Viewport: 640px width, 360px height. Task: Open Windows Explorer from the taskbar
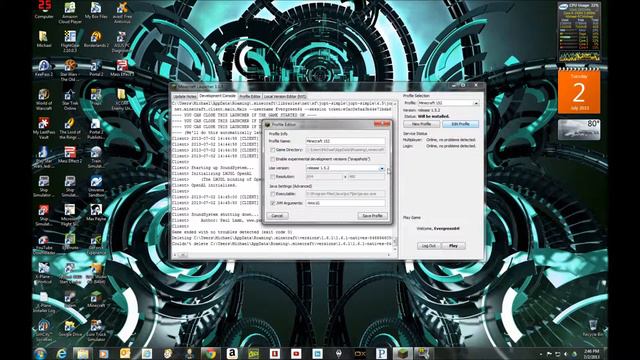point(82,353)
